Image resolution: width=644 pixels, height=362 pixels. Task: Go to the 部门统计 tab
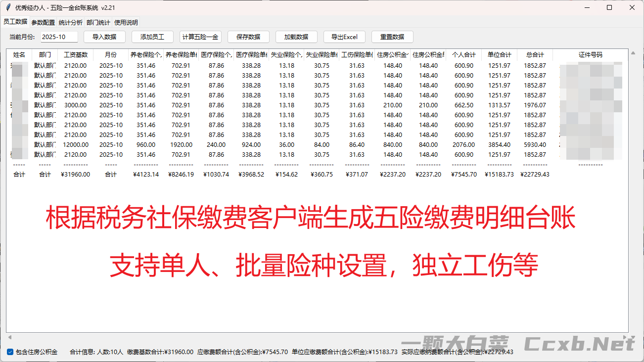point(98,22)
